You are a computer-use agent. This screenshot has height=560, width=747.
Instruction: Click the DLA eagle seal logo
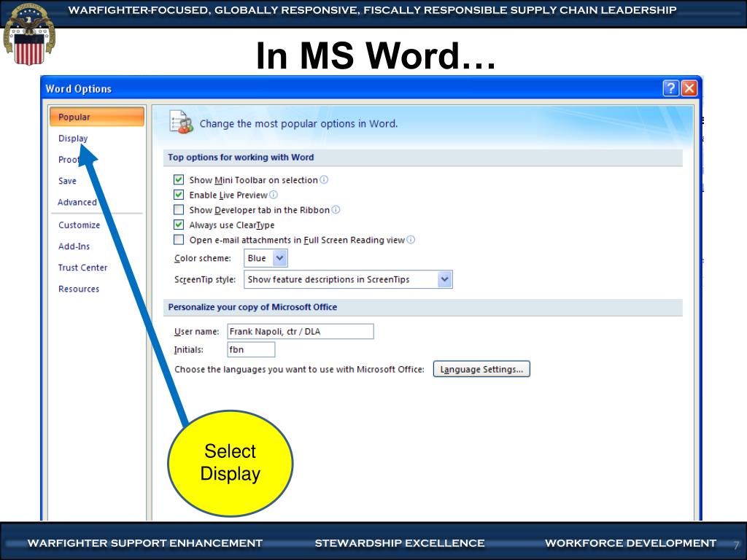click(x=29, y=34)
